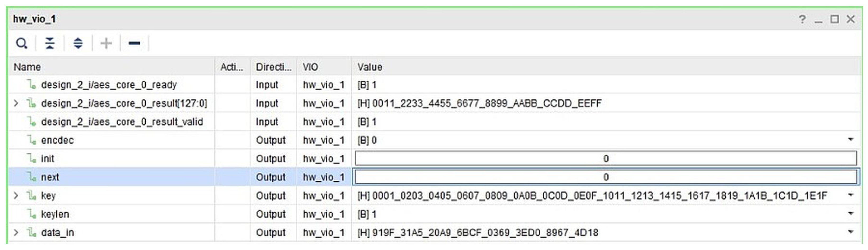Click the Value column header

coord(370,67)
